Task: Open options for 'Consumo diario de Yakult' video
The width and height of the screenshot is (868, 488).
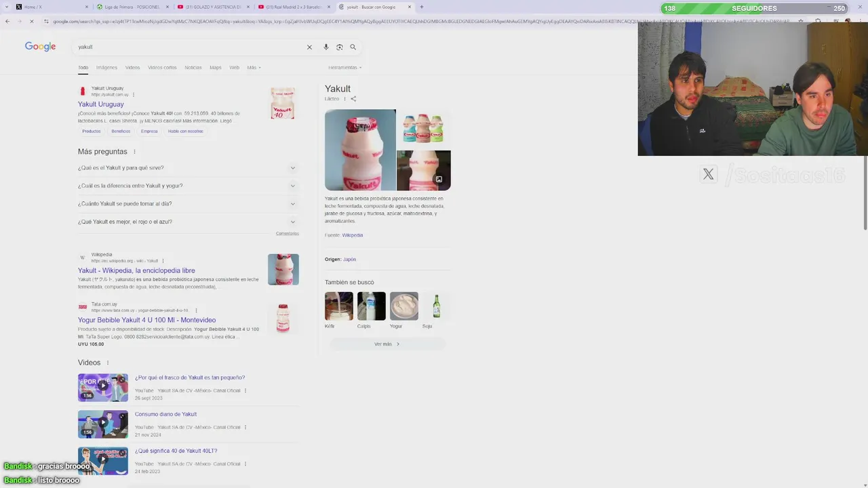Action: pyautogui.click(x=245, y=427)
